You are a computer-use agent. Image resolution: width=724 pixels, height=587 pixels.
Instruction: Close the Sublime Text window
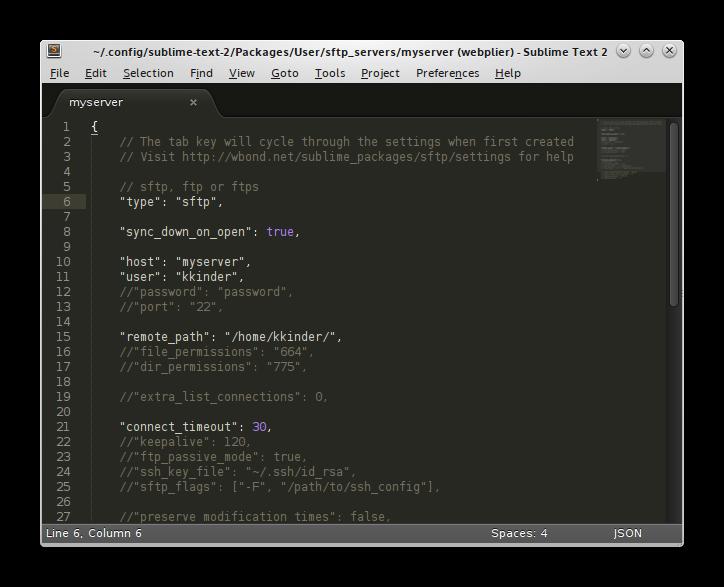[669, 51]
